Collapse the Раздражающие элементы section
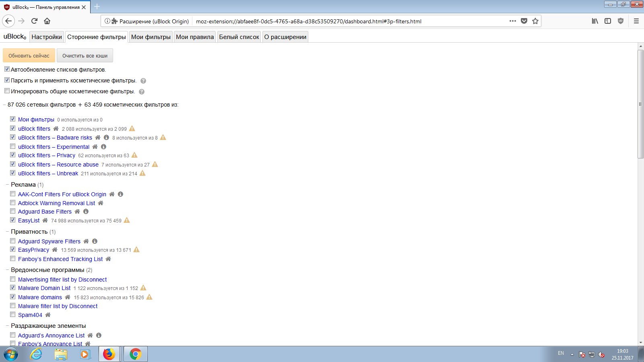This screenshot has height=362, width=644. point(7,326)
